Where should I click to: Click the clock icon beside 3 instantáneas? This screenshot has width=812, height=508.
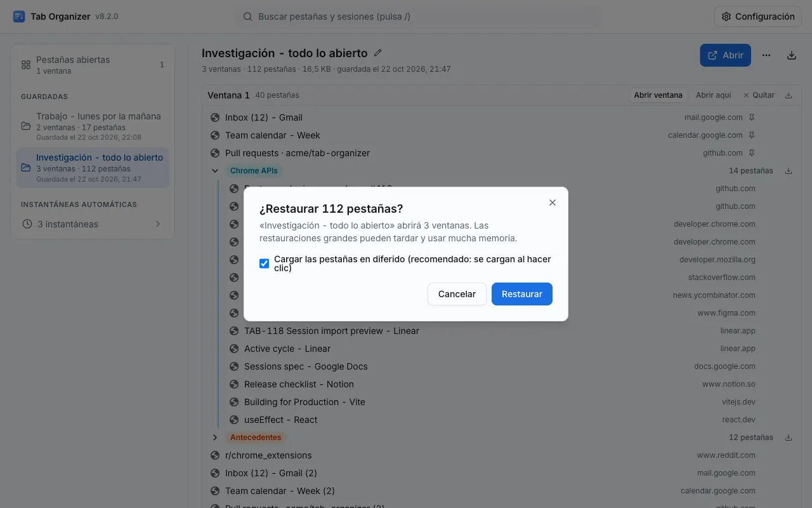(x=27, y=224)
